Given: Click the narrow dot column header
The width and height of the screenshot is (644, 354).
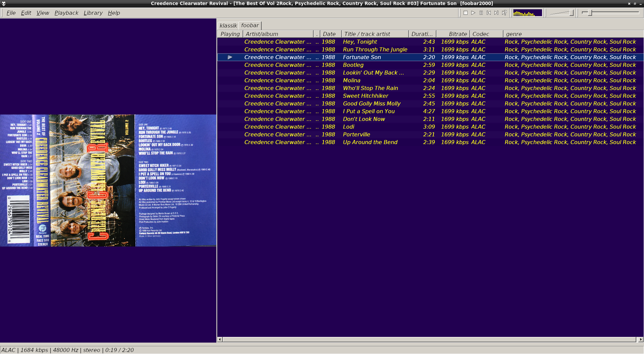Looking at the screenshot, I should click(317, 34).
